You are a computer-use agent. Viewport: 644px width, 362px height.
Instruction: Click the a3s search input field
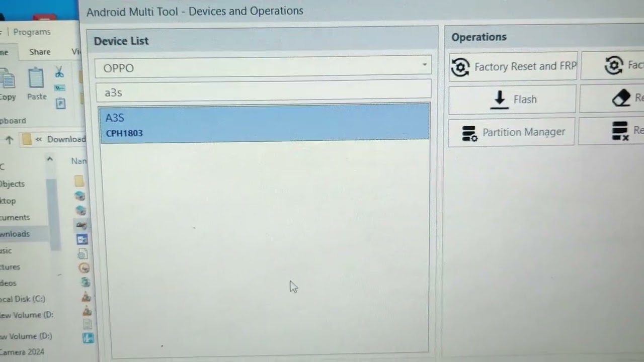263,93
